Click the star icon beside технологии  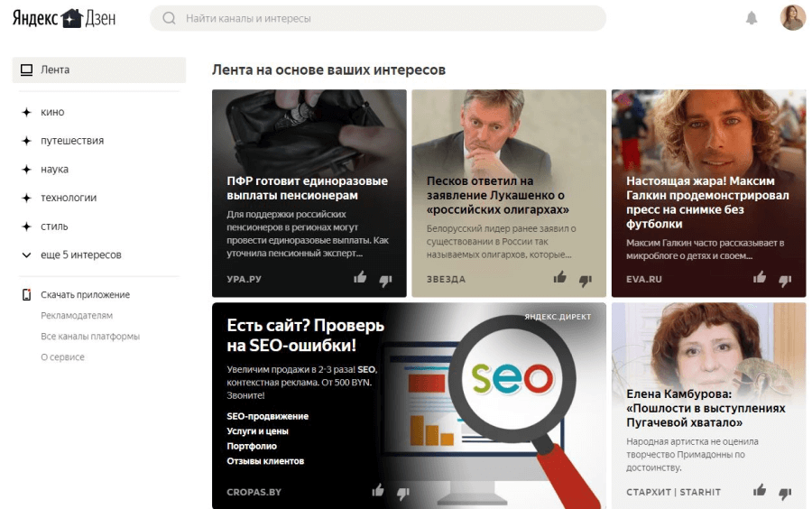point(26,198)
